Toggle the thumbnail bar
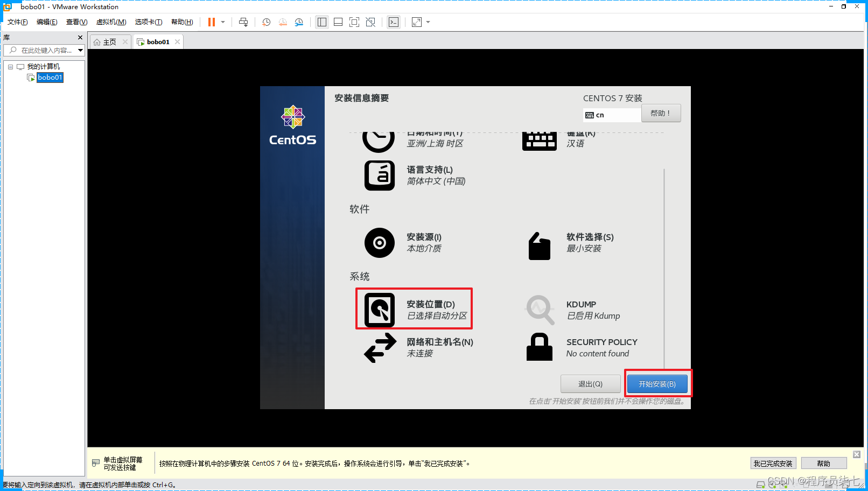 (x=338, y=22)
